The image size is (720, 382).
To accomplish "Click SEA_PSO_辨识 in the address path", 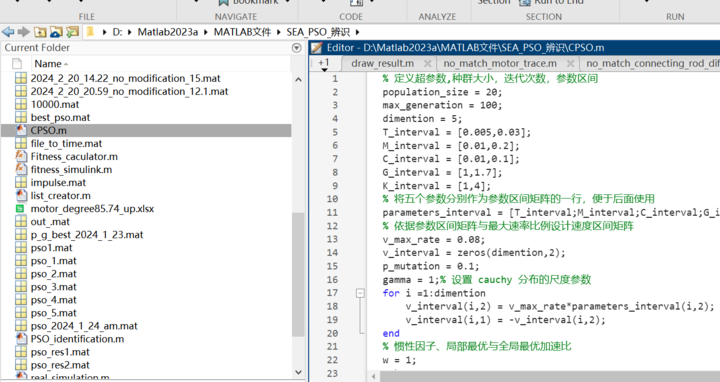I will (318, 32).
